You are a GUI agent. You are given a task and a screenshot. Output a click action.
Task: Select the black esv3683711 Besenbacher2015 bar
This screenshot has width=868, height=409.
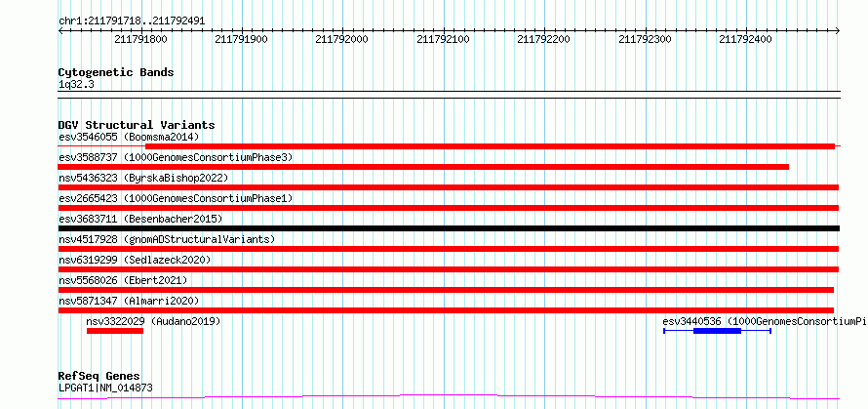click(x=449, y=228)
